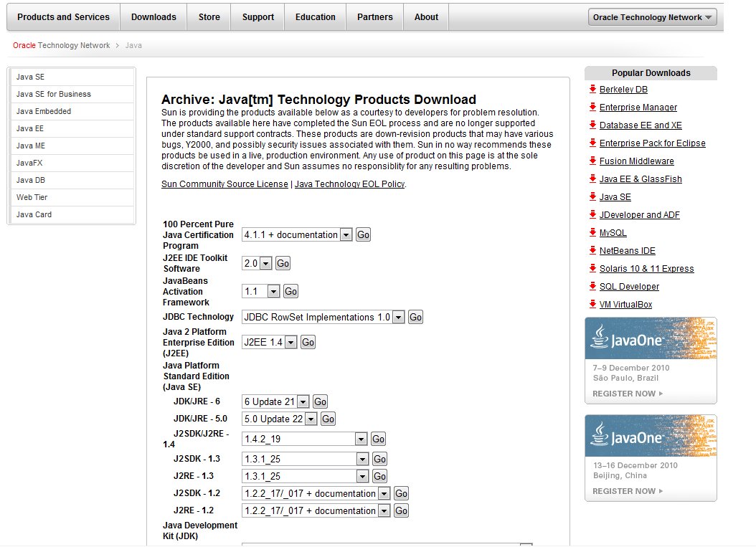Open the Sun Community Source License link

coord(225,184)
